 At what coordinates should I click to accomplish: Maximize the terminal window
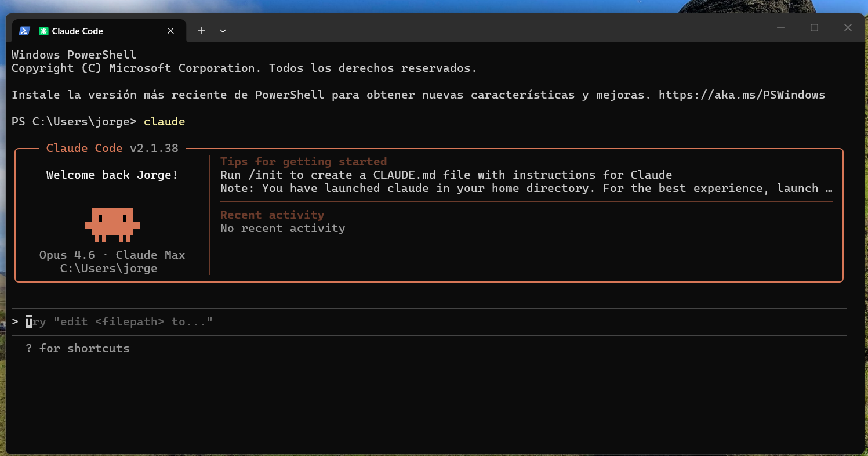click(x=814, y=28)
